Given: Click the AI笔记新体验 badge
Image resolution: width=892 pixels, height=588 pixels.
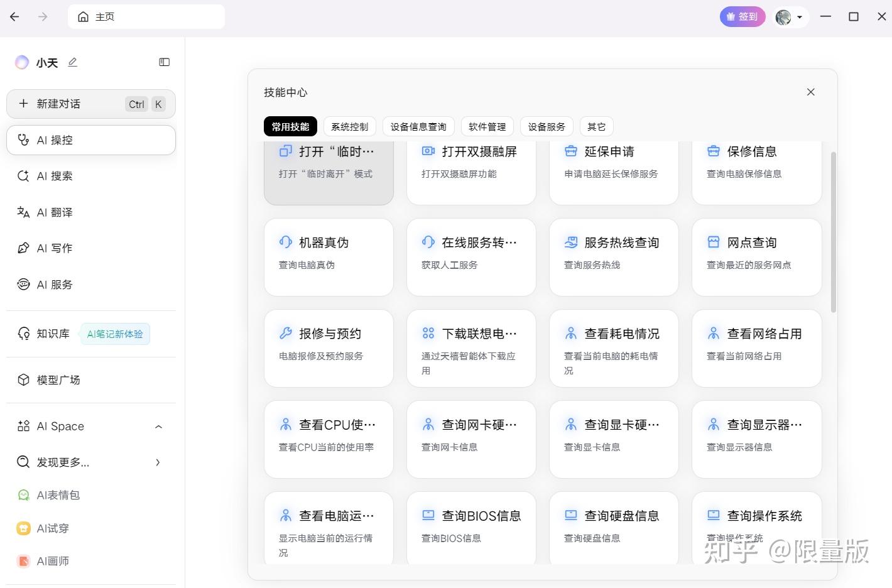Looking at the screenshot, I should (115, 334).
